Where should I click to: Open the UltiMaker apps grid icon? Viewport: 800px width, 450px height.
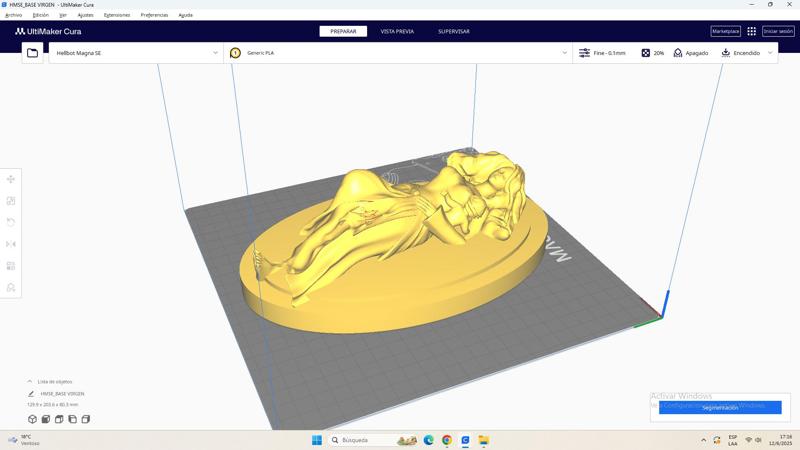point(752,31)
